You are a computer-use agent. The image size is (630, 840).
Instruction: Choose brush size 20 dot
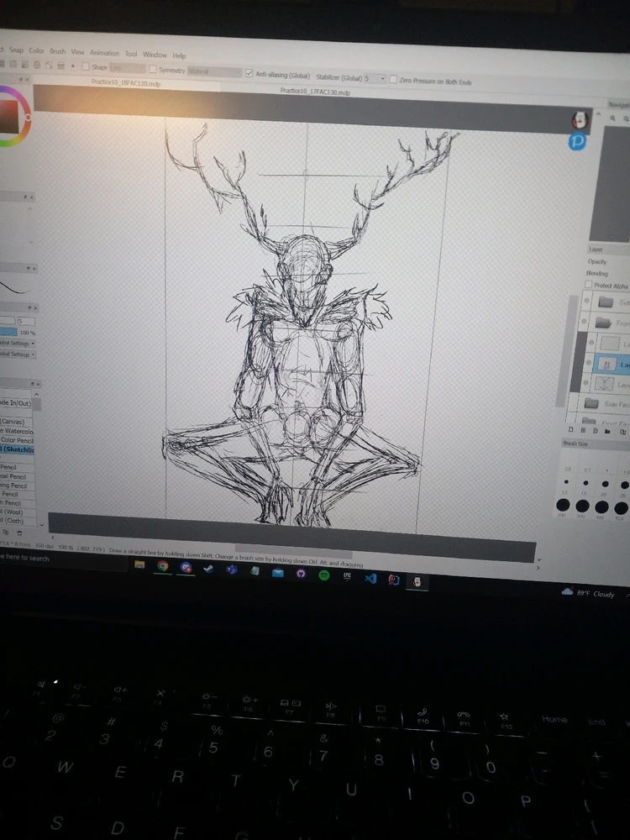coord(605,484)
